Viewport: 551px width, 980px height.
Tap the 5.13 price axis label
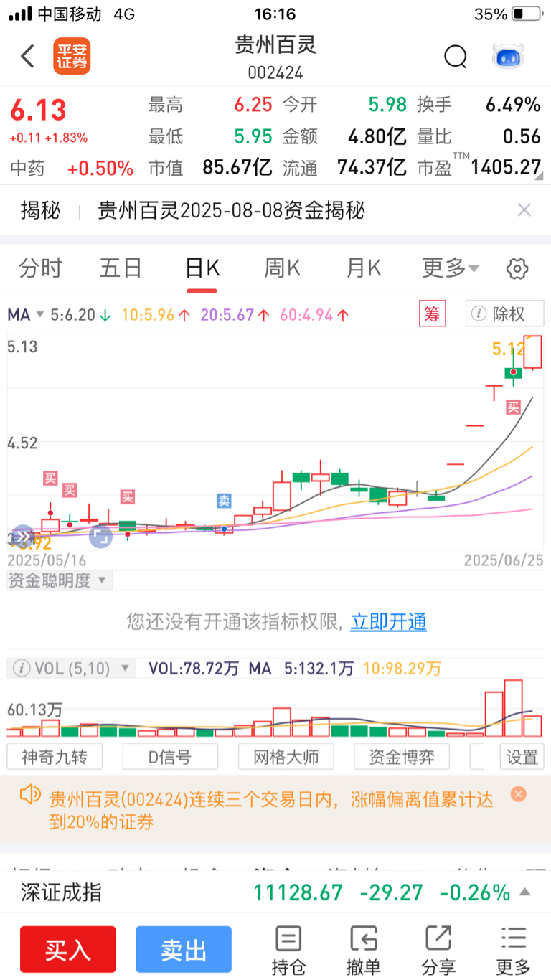22,347
